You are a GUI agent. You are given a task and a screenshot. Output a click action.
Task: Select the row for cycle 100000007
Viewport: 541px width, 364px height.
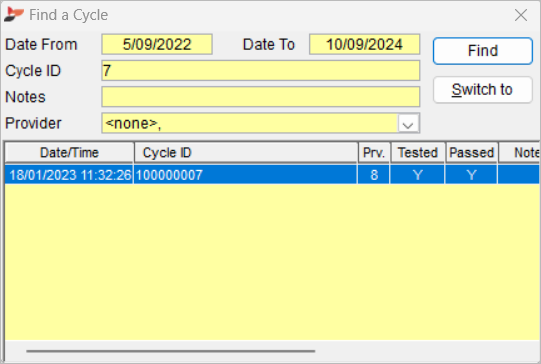click(272, 175)
